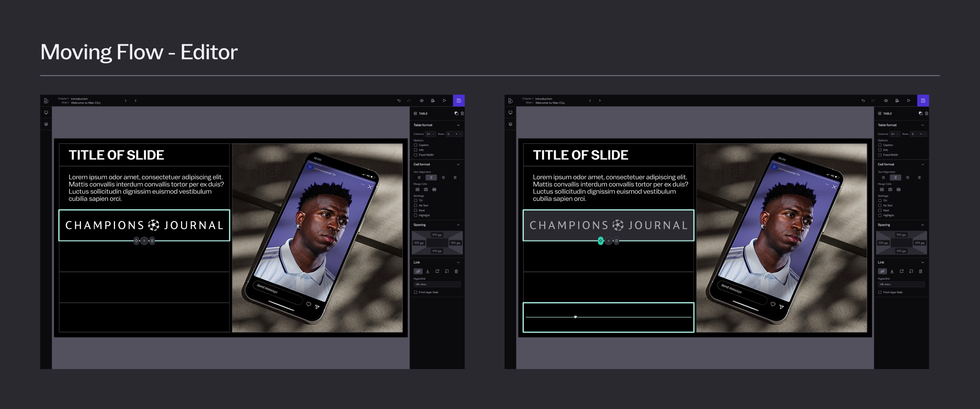Click the Rows stepper in left editor
This screenshot has width=980, height=409.
coord(455,134)
